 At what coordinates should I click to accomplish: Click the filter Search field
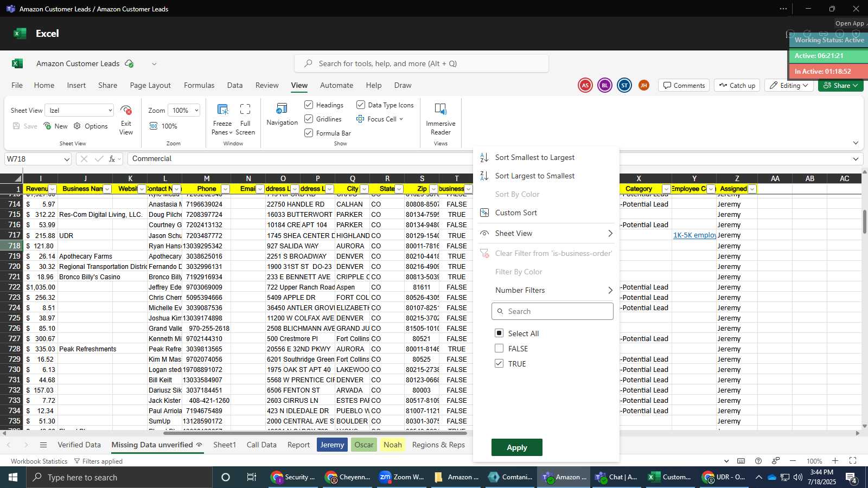click(x=552, y=311)
